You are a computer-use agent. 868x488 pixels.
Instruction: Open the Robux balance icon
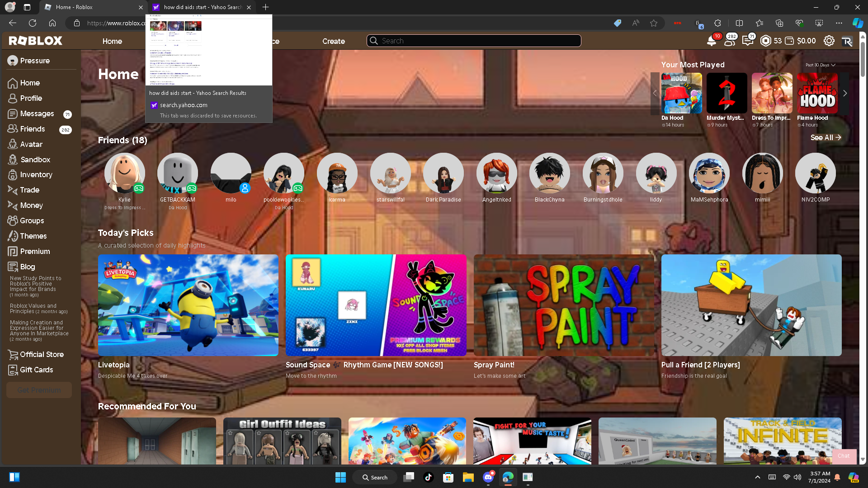(x=765, y=41)
